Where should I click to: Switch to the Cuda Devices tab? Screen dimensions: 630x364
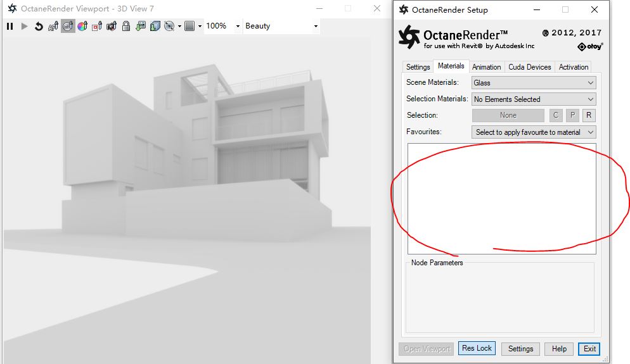pos(530,67)
